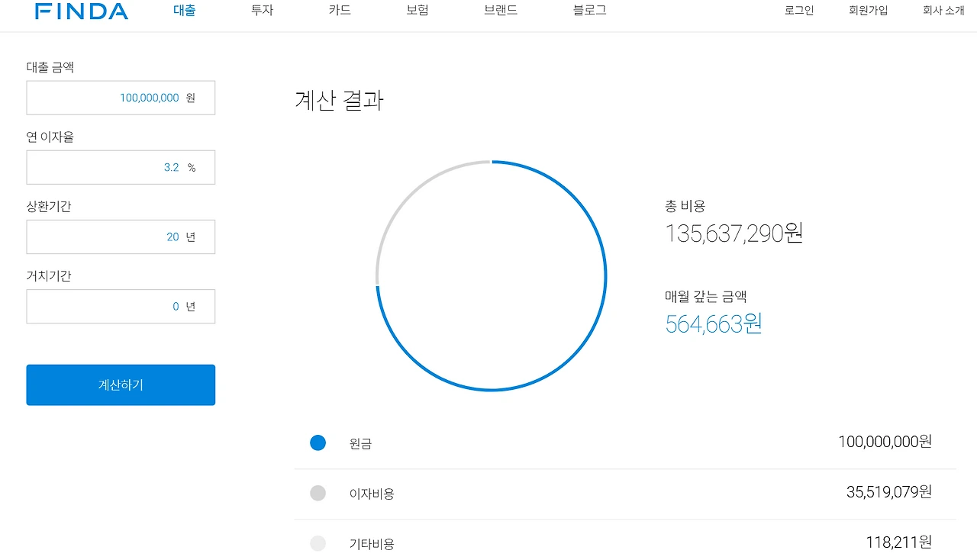This screenshot has width=977, height=560.
Task: Click the 회원가입 link
Action: click(868, 11)
